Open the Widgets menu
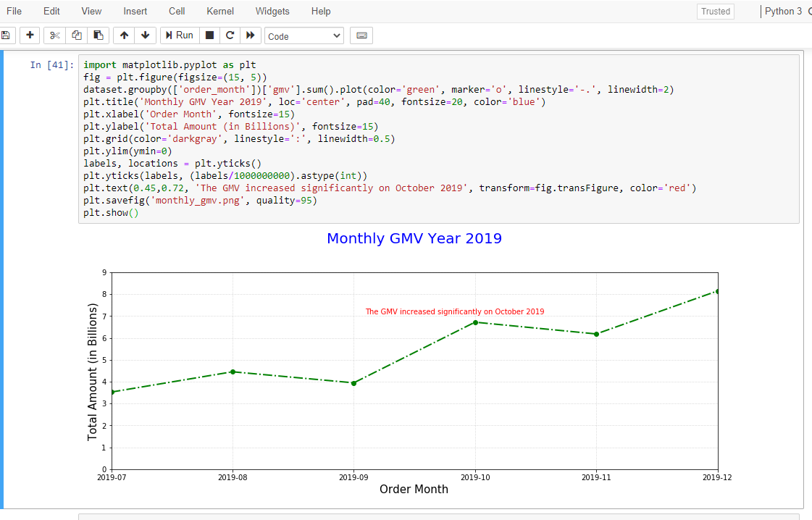 [272, 11]
